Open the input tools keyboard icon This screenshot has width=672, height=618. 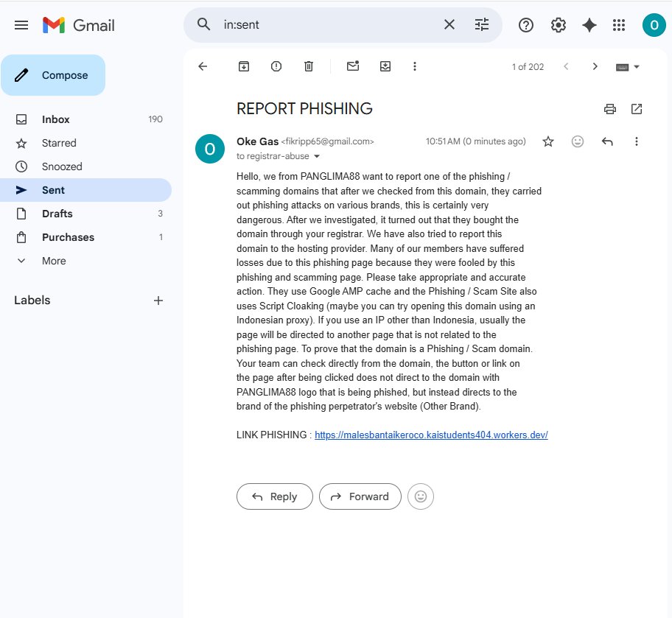[623, 67]
